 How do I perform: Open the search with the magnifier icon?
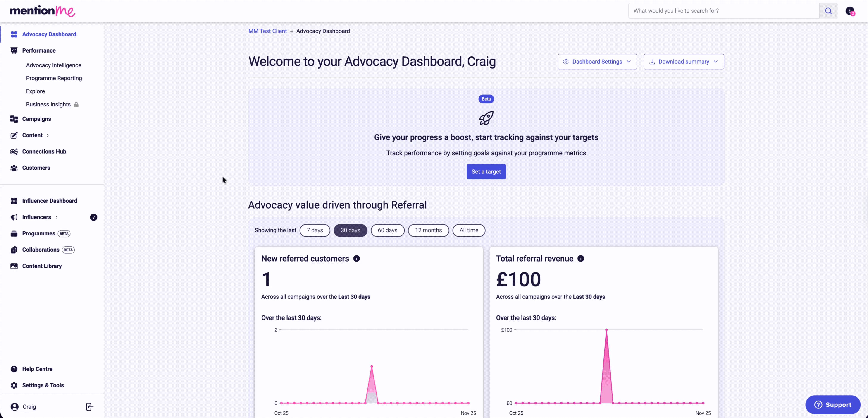829,10
